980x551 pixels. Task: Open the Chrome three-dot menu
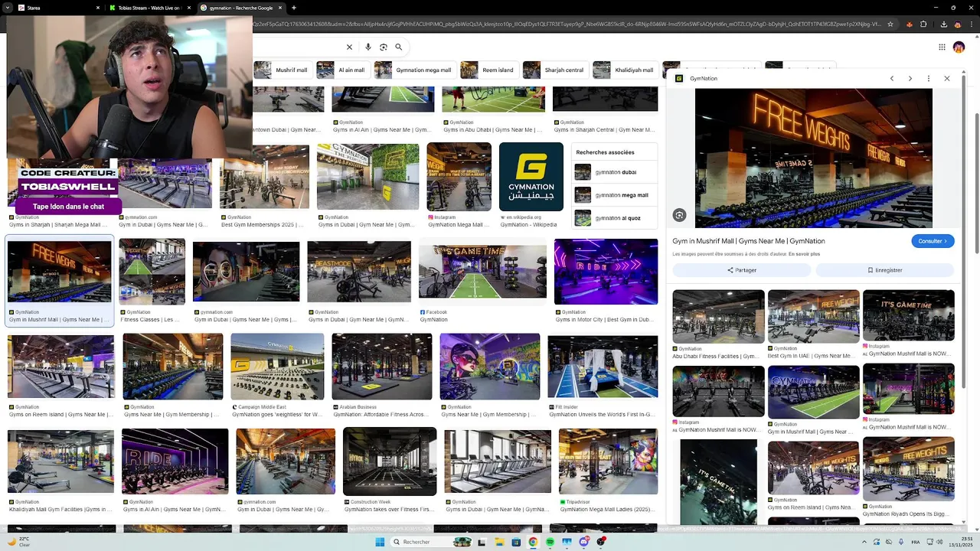(972, 24)
